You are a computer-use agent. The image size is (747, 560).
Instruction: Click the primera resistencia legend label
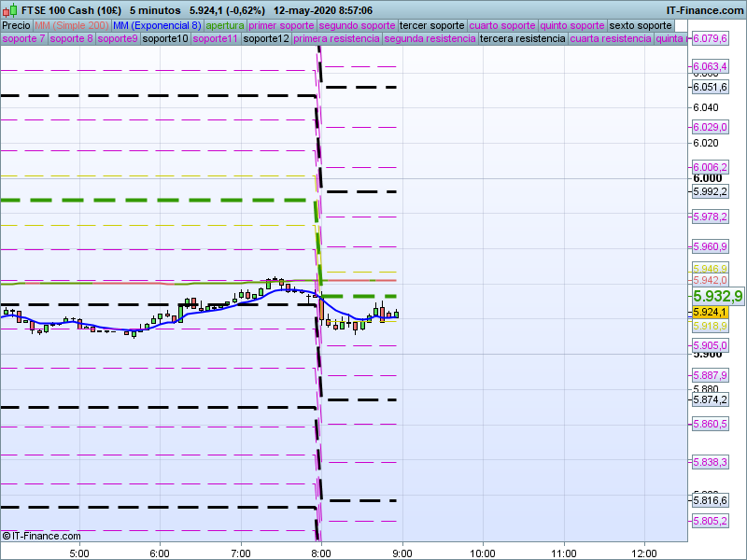pyautogui.click(x=336, y=39)
